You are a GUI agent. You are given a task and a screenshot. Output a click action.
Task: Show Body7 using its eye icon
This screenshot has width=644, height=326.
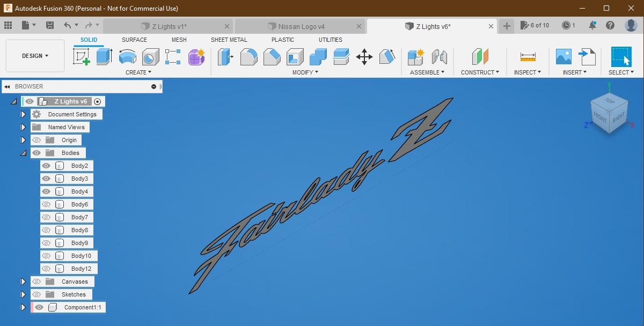tap(46, 217)
